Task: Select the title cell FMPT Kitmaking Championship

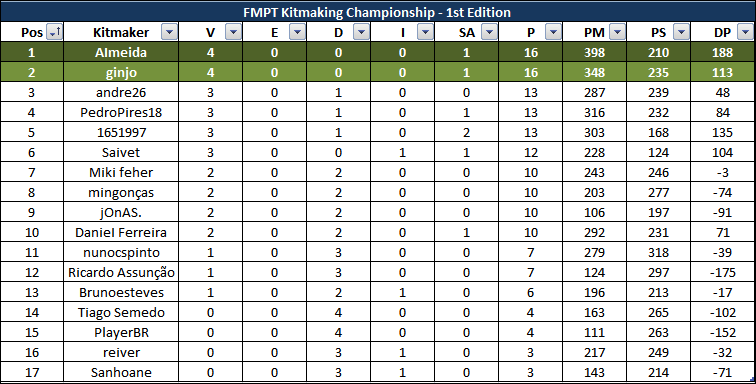Action: click(x=377, y=12)
